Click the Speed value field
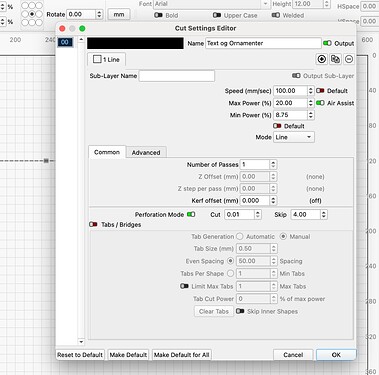Image resolution: width=379 pixels, height=375 pixels. 290,91
